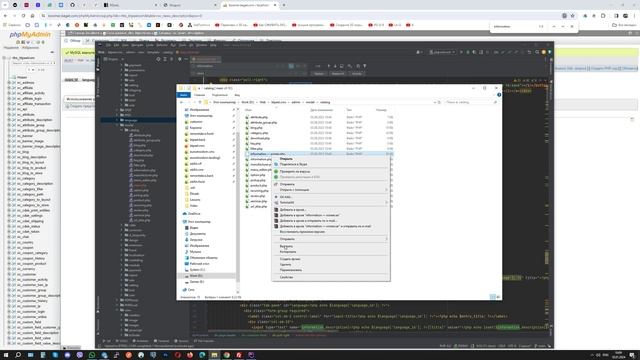The height and width of the screenshot is (360, 640).
Task: Open oc_currency table in phpMyAdmin
Action: click(26, 269)
